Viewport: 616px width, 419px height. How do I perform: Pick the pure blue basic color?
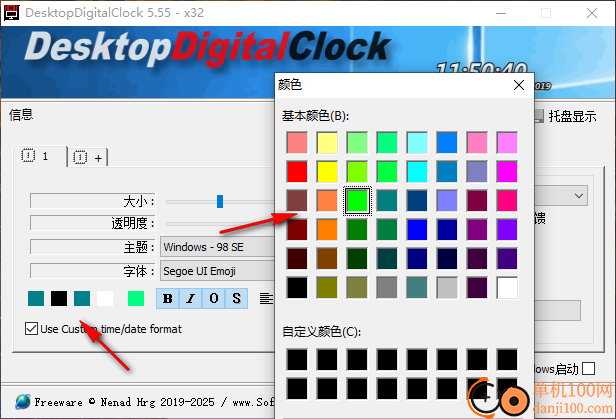(x=417, y=230)
